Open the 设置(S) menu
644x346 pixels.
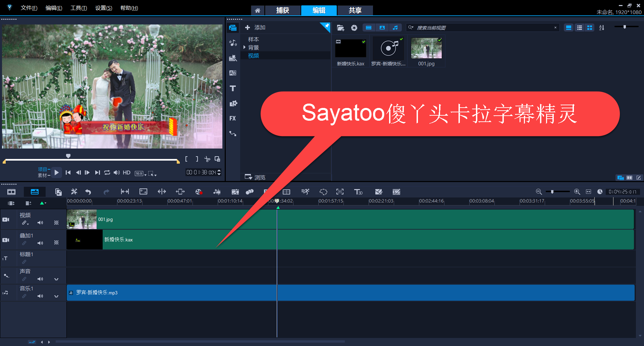coord(104,8)
